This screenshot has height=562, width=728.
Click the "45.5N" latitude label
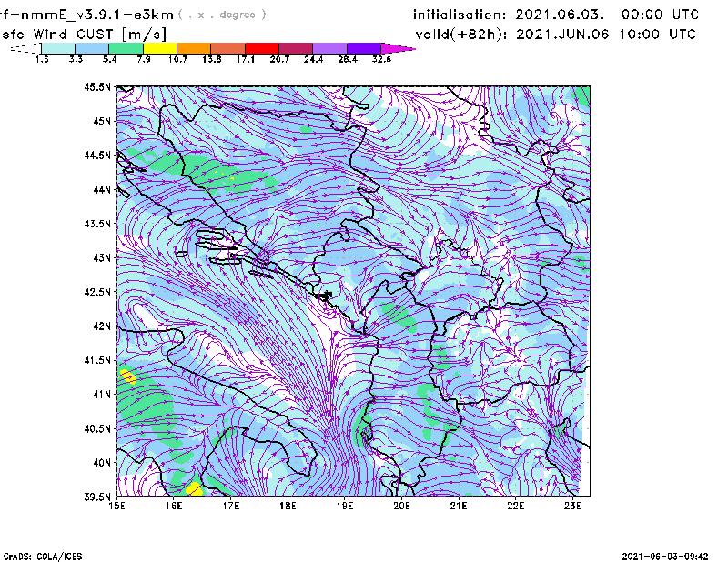(x=97, y=86)
